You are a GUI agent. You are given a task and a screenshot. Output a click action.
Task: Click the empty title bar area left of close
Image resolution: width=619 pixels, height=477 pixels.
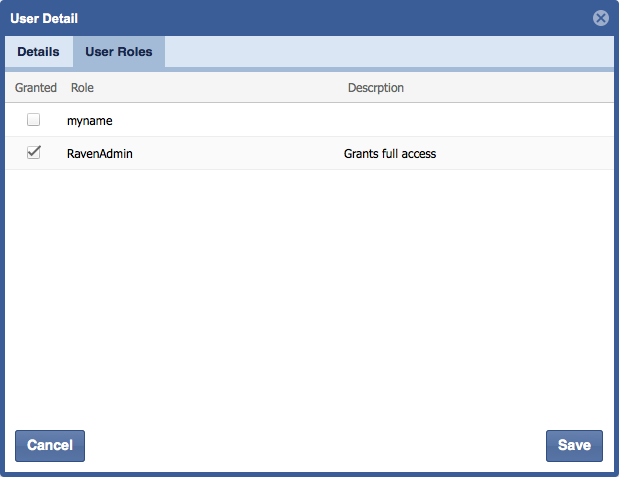(330, 18)
